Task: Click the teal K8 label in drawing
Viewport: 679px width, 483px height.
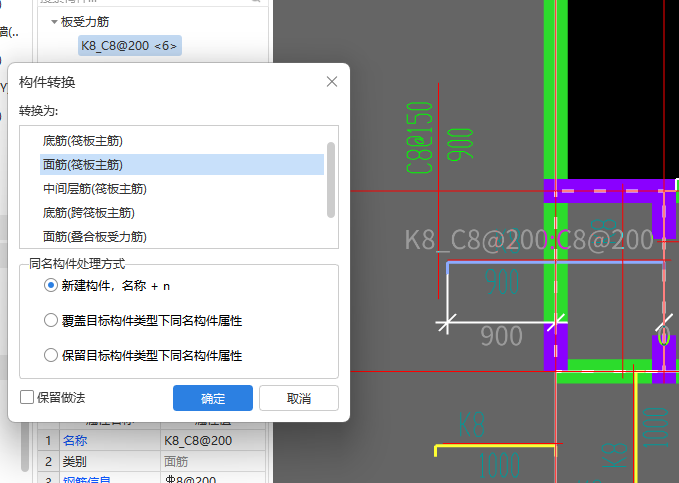Action: 471,425
